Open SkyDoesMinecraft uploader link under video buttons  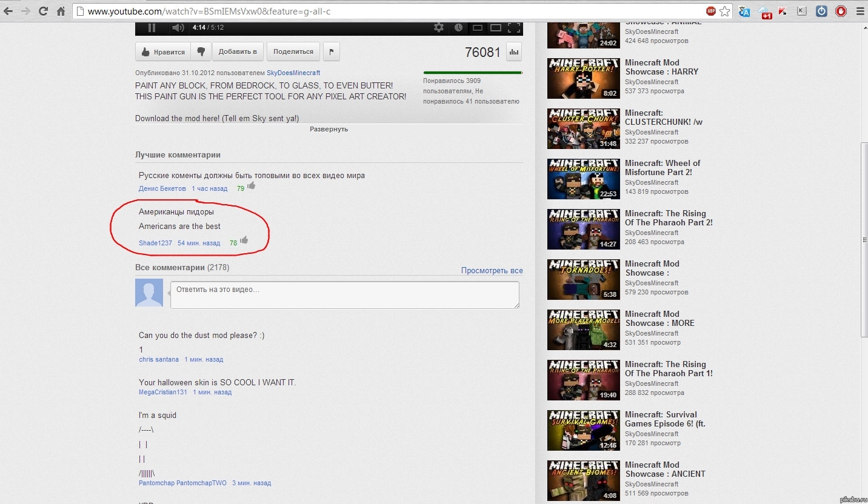click(293, 73)
